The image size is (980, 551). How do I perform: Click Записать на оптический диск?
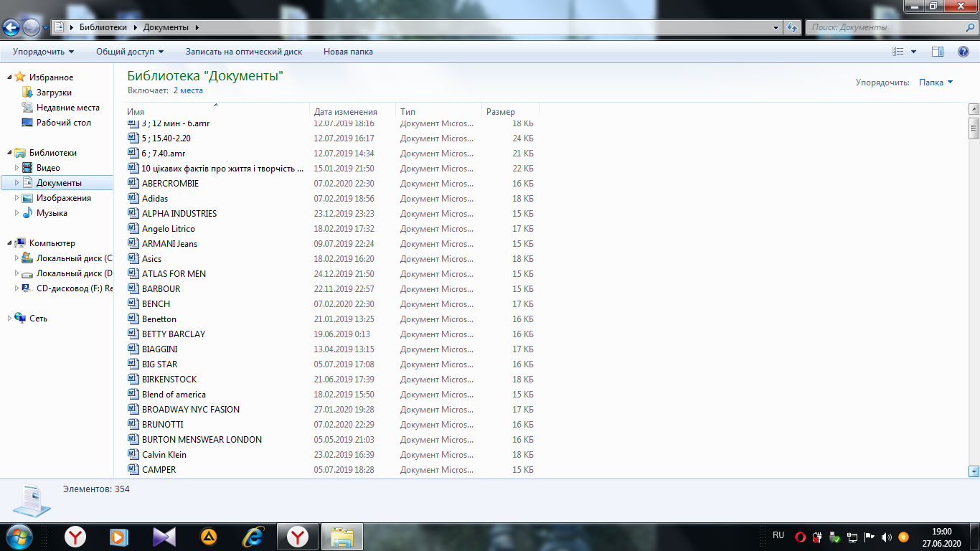click(244, 52)
